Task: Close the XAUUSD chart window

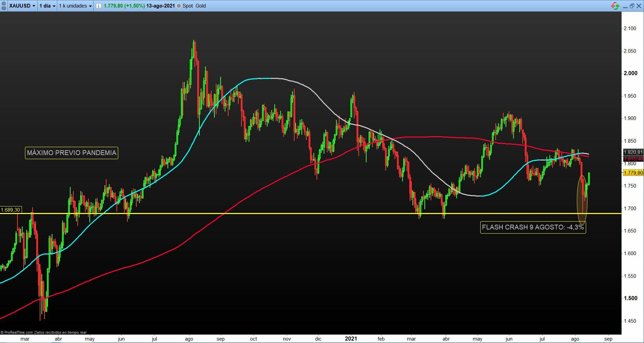Action: click(639, 6)
